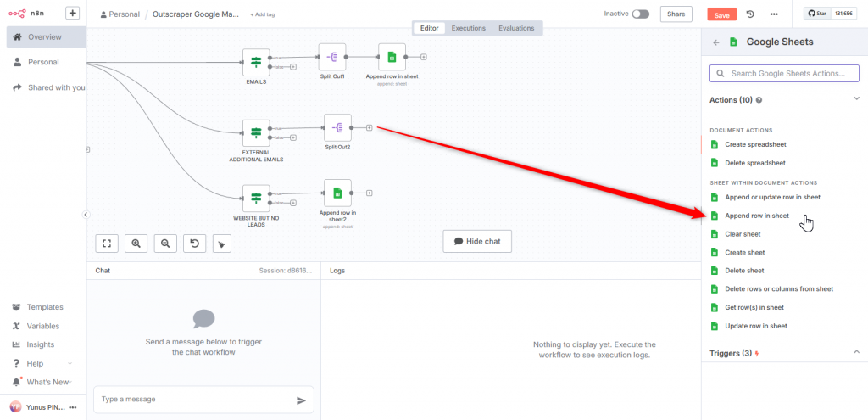Click the Yunus user avatar
The width and height of the screenshot is (868, 420).
[15, 407]
